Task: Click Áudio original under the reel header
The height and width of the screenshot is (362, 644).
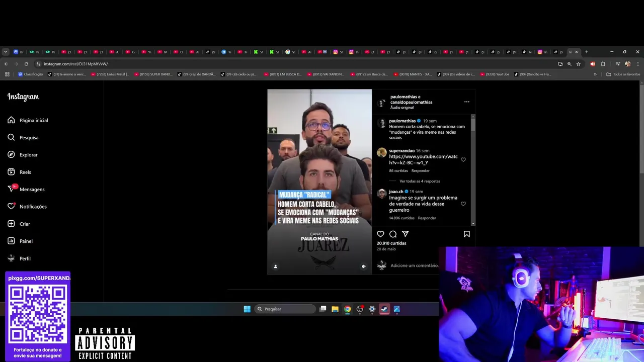Action: click(402, 108)
